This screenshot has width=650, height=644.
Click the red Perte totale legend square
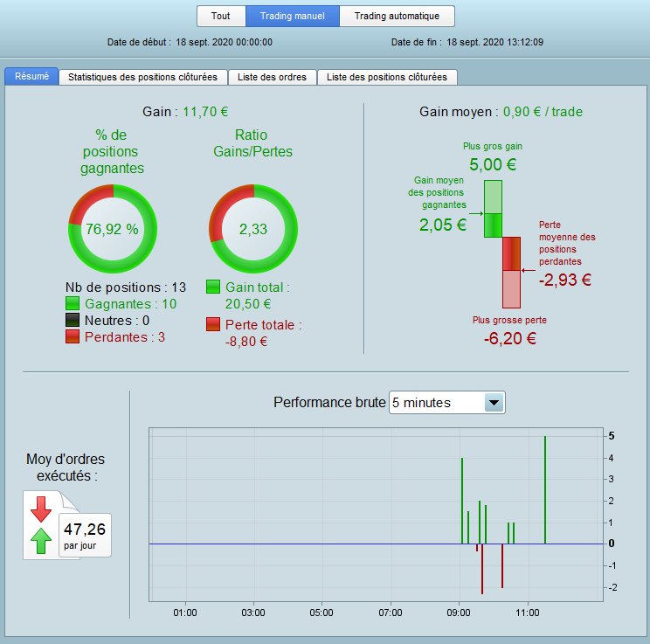213,325
